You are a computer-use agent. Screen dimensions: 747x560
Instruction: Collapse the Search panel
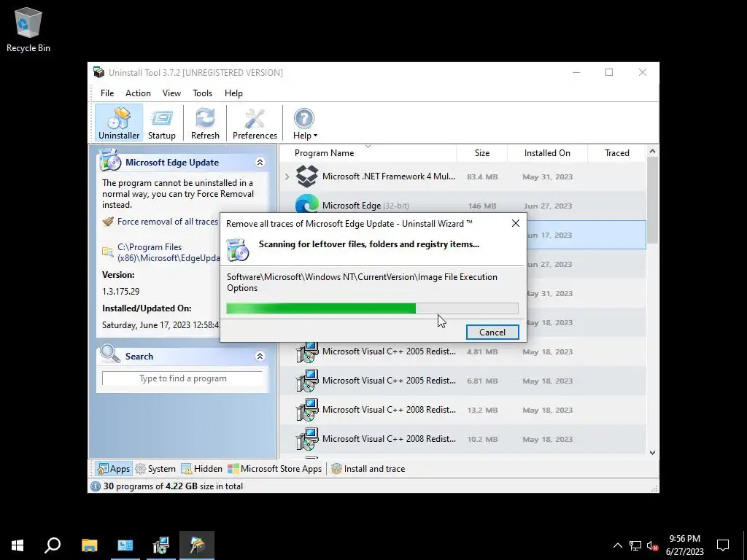tap(260, 356)
